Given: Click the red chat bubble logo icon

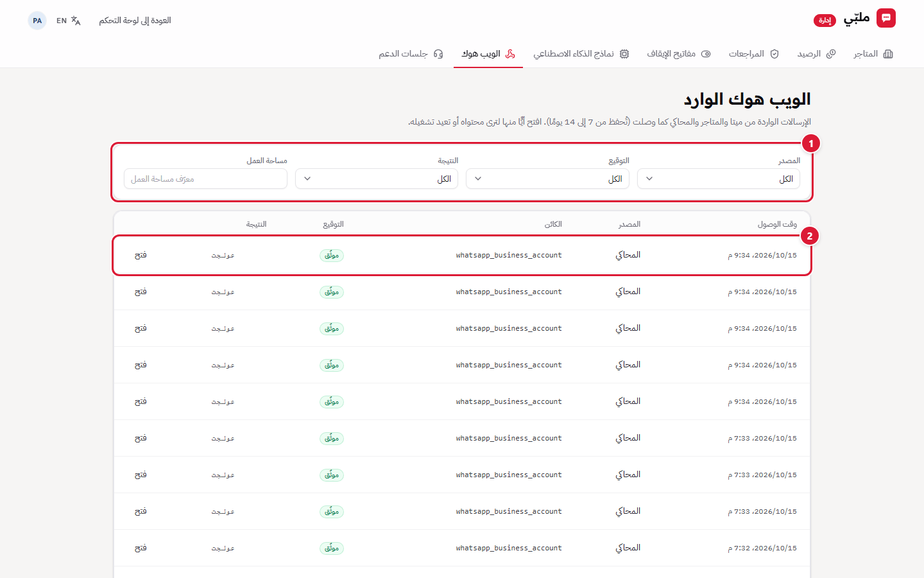Looking at the screenshot, I should click(886, 19).
